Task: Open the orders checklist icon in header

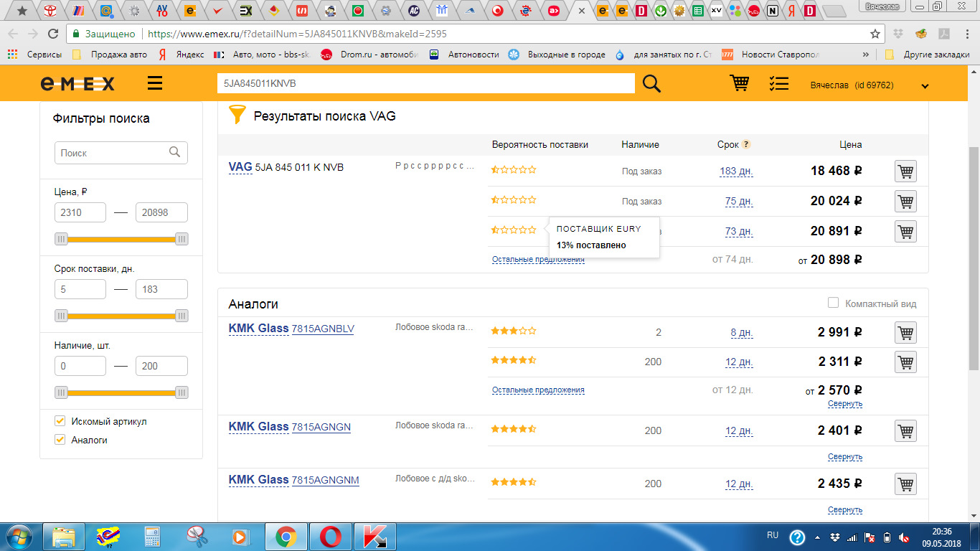Action: [x=778, y=83]
